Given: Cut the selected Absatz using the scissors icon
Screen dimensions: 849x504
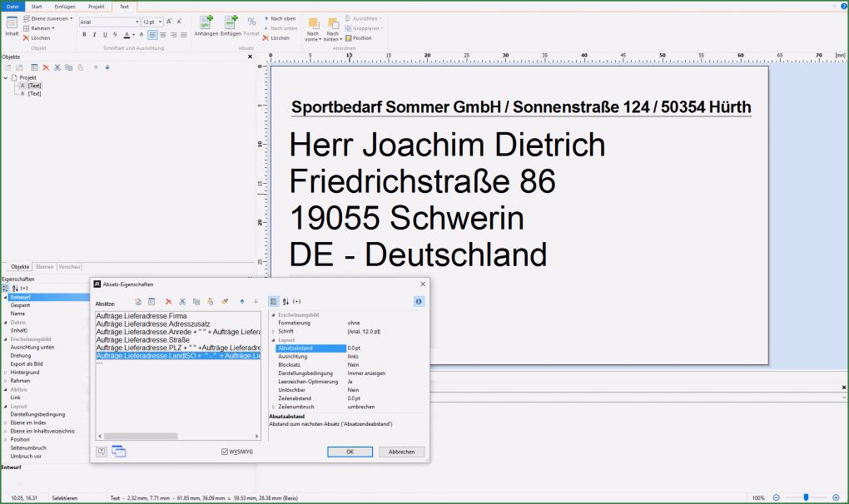Looking at the screenshot, I should point(181,301).
